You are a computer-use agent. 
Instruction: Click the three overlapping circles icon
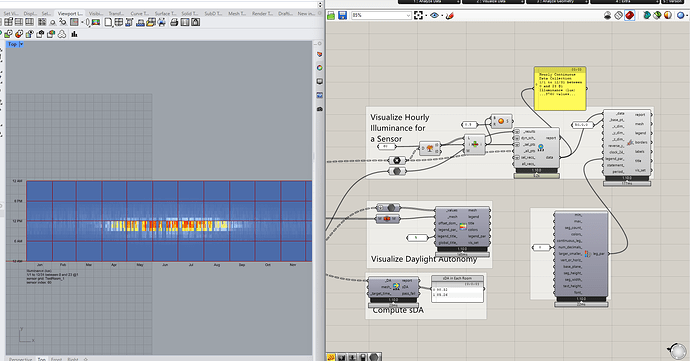coord(62,34)
